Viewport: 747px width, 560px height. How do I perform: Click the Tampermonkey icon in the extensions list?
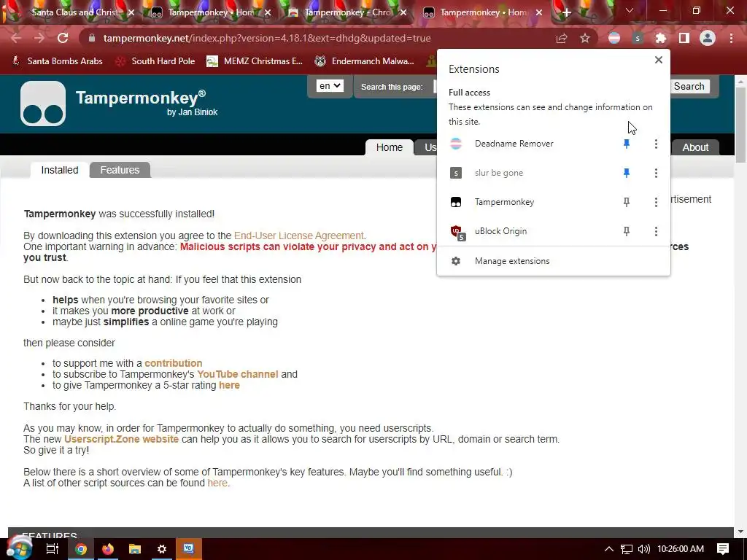pyautogui.click(x=456, y=202)
